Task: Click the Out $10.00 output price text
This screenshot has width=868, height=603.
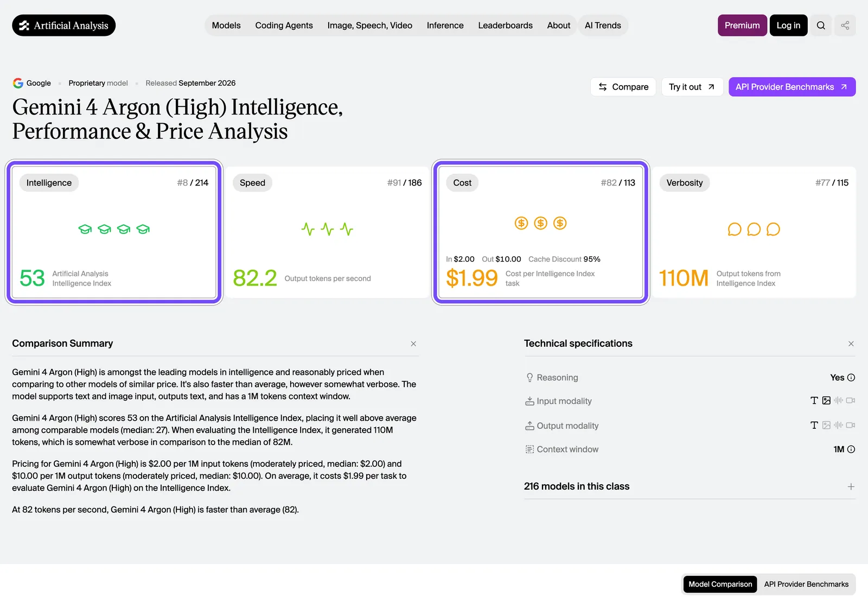Action: click(501, 259)
